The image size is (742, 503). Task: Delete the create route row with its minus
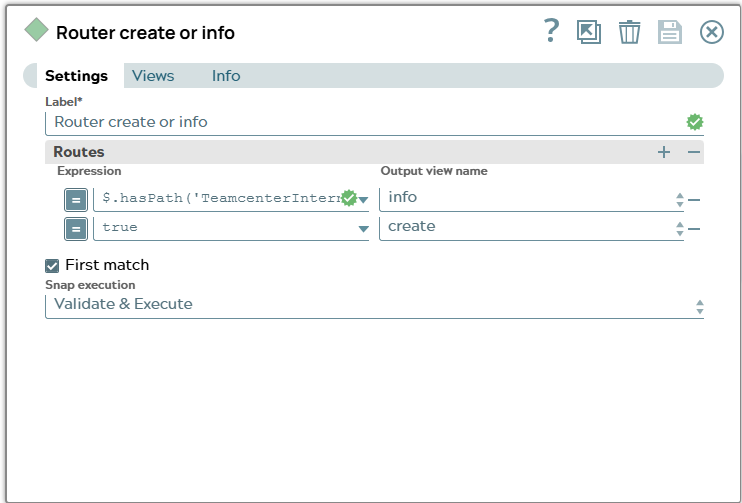coord(694,229)
